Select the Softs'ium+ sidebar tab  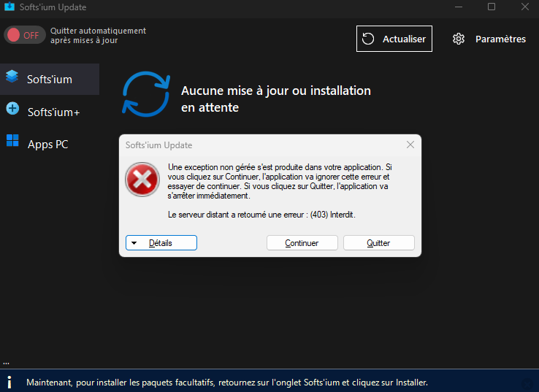pos(50,112)
